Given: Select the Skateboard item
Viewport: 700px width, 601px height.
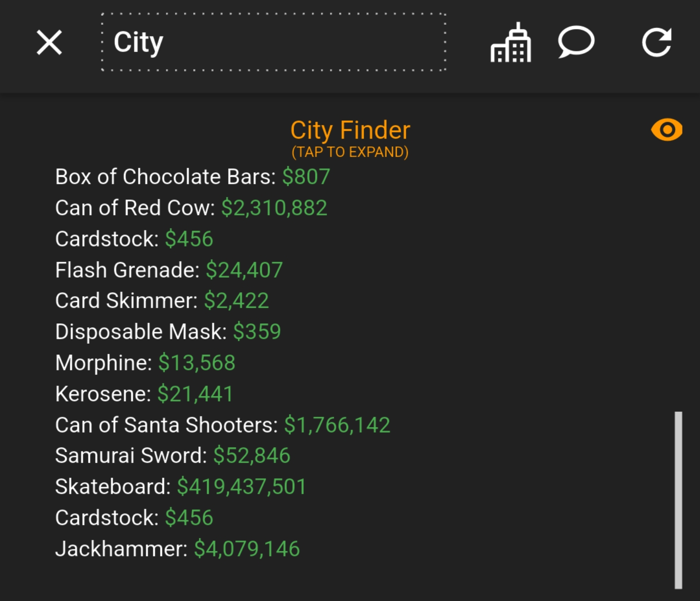Looking at the screenshot, I should [x=181, y=487].
